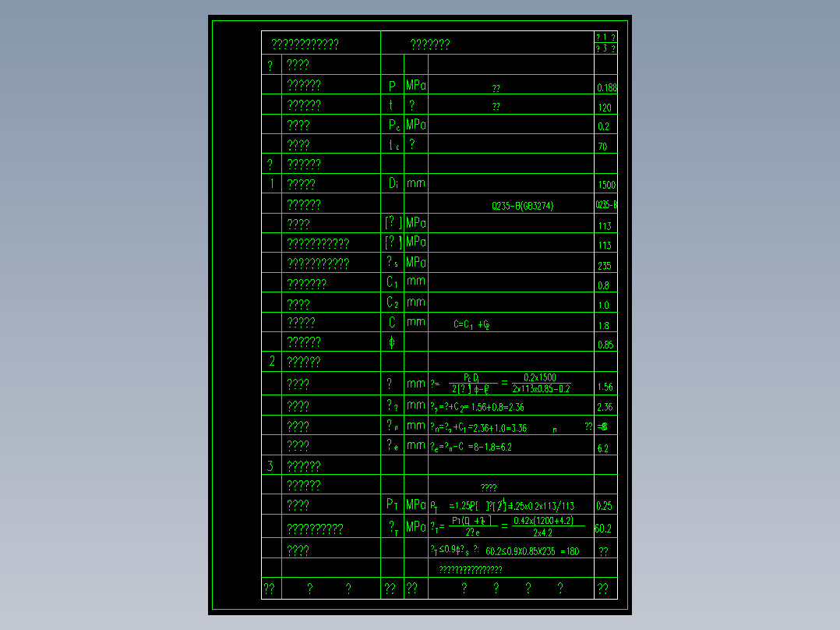The height and width of the screenshot is (630, 840).
Task: Click the 2.36+1.0=3.36 formula
Action: [498, 428]
